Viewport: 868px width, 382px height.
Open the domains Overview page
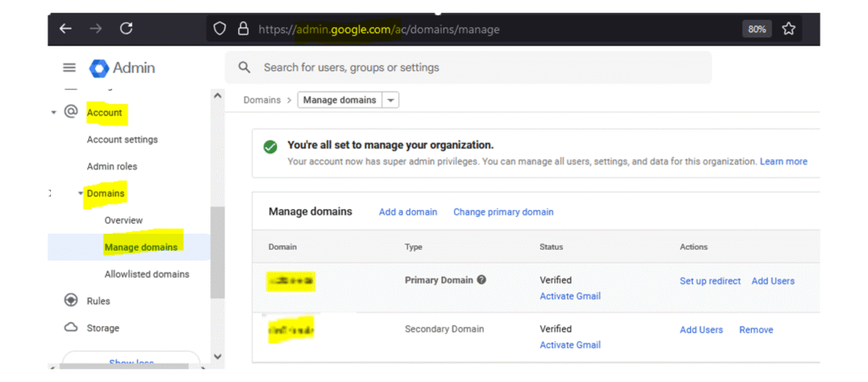click(x=124, y=220)
